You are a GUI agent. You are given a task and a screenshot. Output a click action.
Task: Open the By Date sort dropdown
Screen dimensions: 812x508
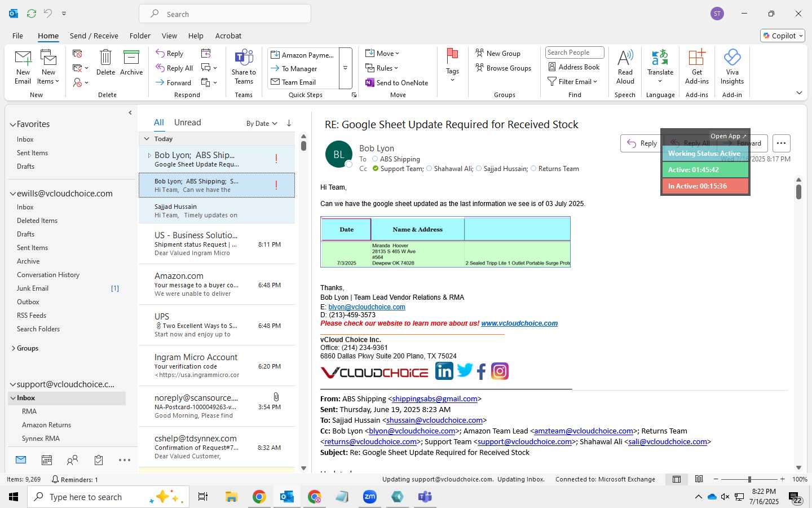coord(262,123)
